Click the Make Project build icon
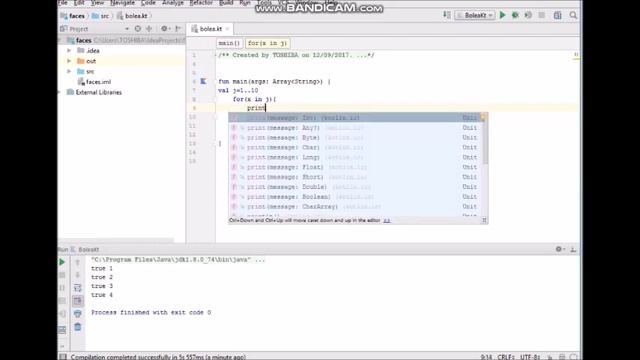640x360 pixels. pyautogui.click(x=447, y=15)
